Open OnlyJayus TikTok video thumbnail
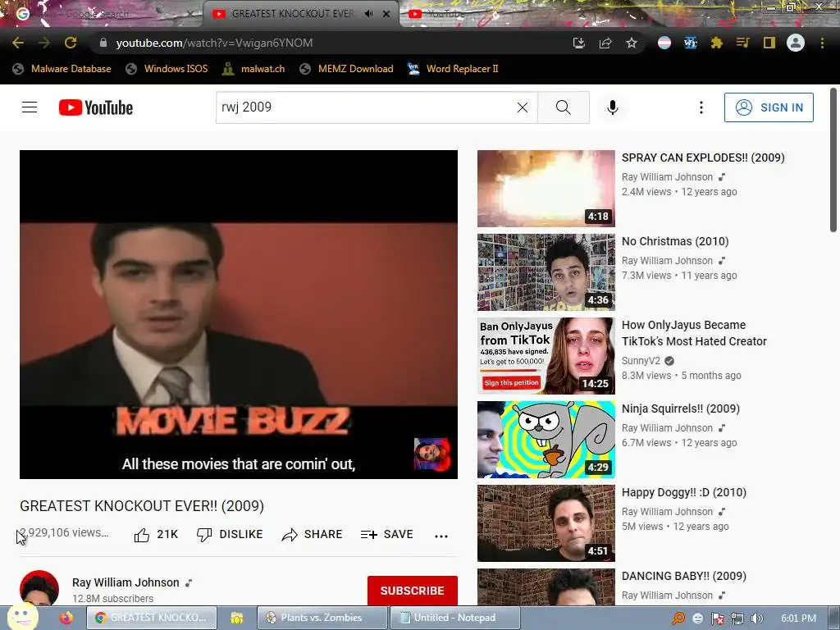840x630 pixels. click(546, 356)
